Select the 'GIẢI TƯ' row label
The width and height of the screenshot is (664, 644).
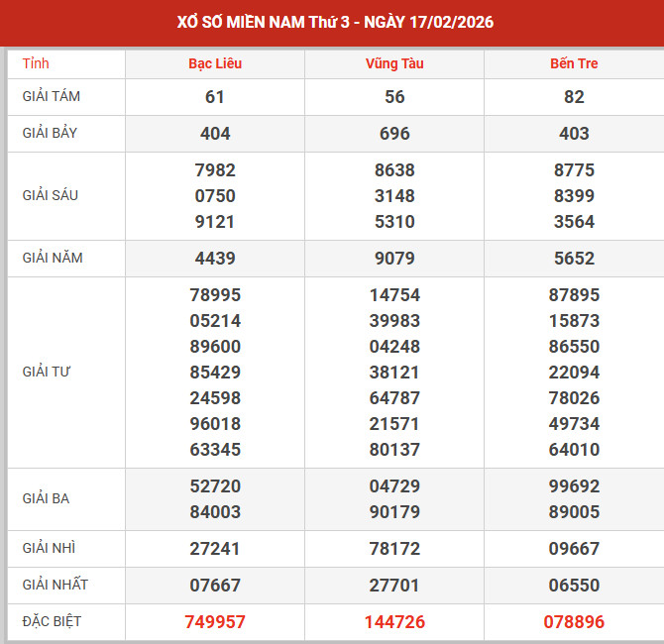(x=47, y=372)
